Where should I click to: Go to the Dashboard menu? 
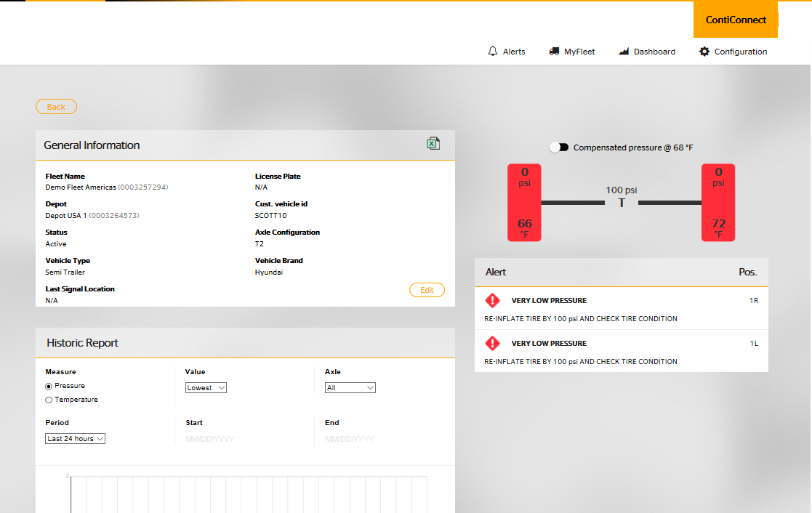point(654,52)
